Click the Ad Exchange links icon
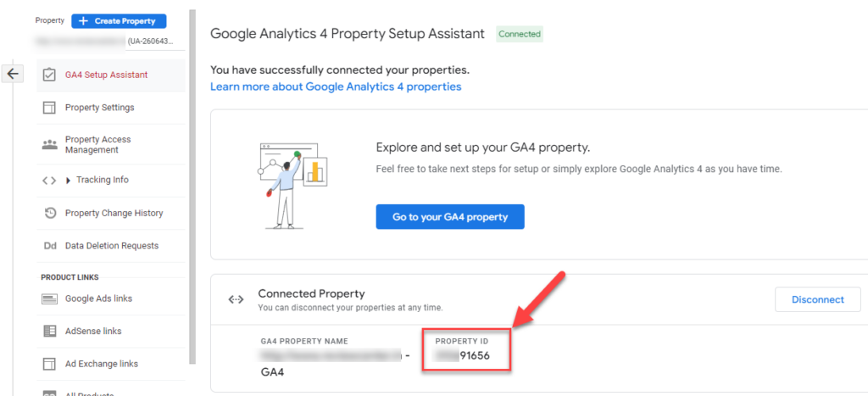Screen dimensions: 868x396 (x=49, y=364)
